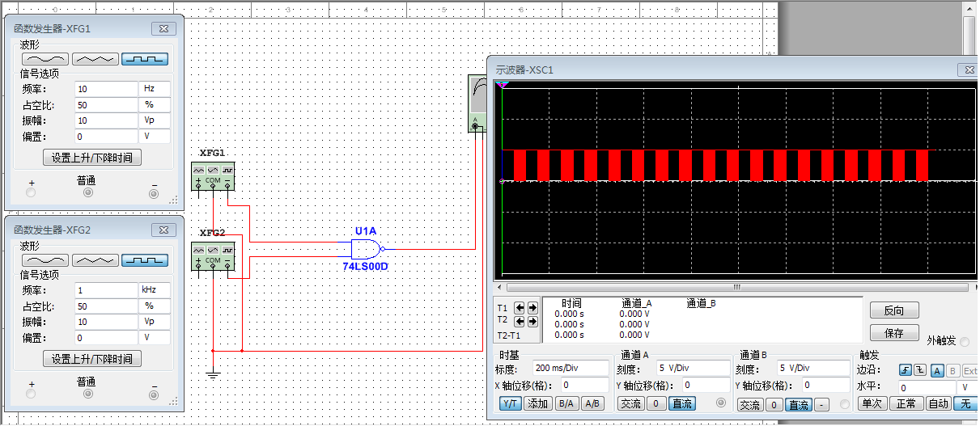Switch timebase to B/A mode
The width and height of the screenshot is (980, 426).
566,403
